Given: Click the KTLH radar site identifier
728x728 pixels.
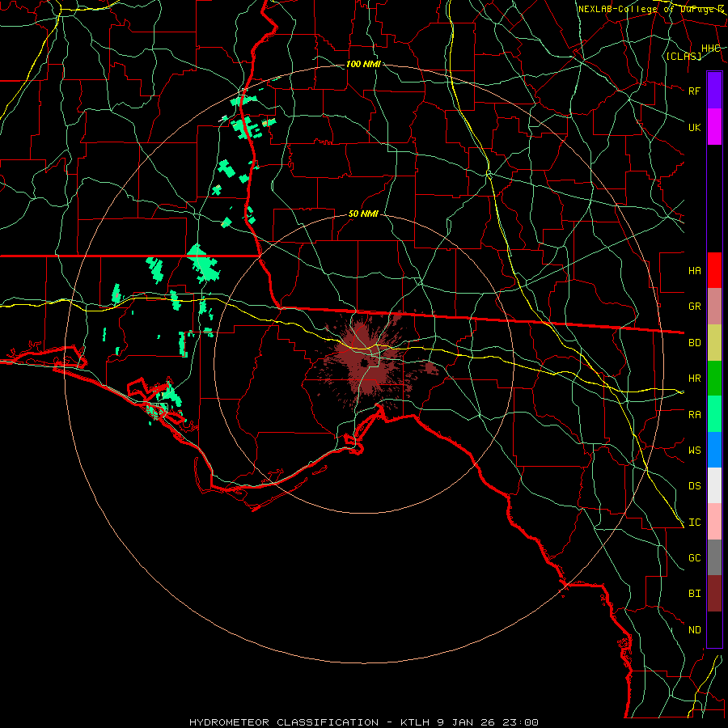Looking at the screenshot, I should tap(416, 722).
